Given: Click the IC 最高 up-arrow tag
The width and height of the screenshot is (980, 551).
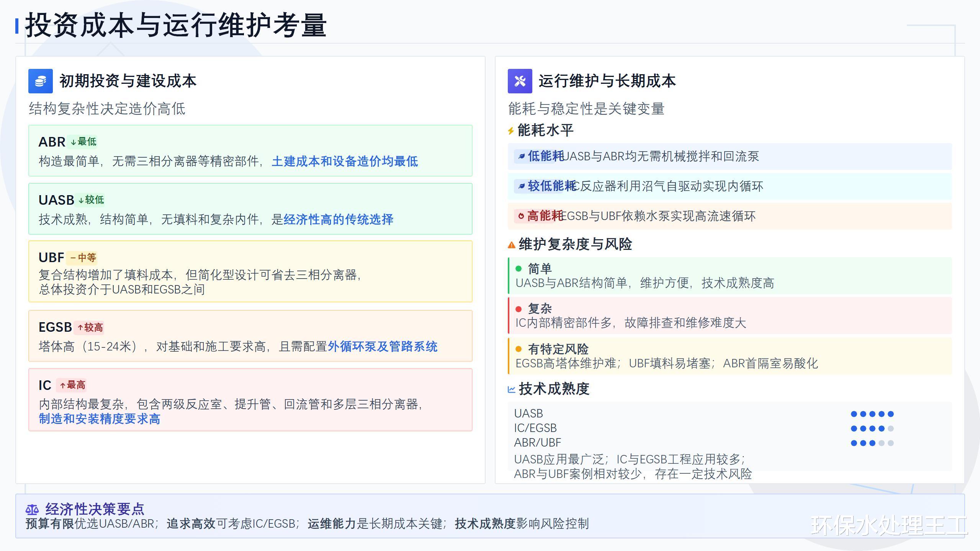Looking at the screenshot, I should coord(72,385).
